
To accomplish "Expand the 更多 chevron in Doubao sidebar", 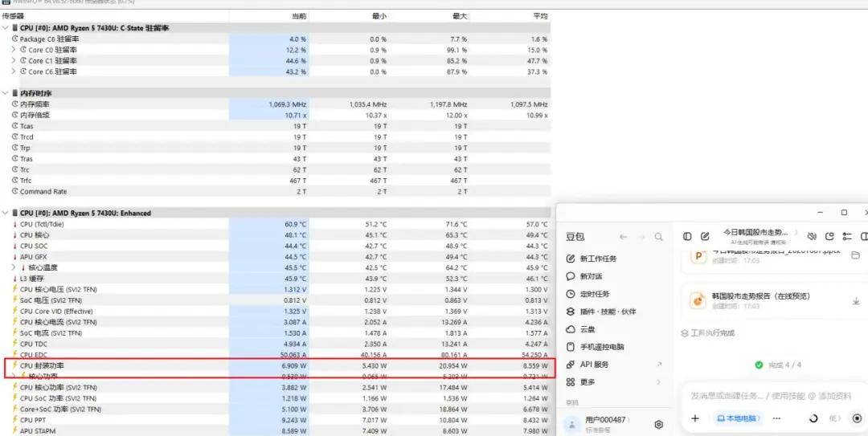I will [x=659, y=381].
